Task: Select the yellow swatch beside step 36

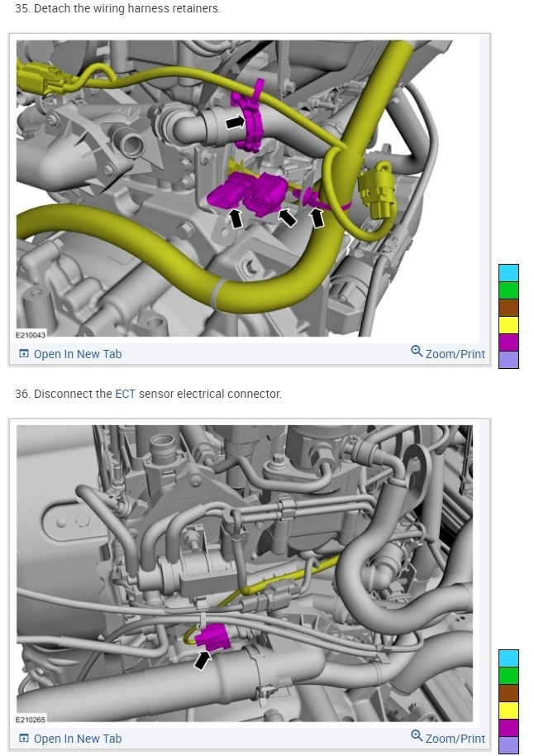Action: click(x=508, y=711)
